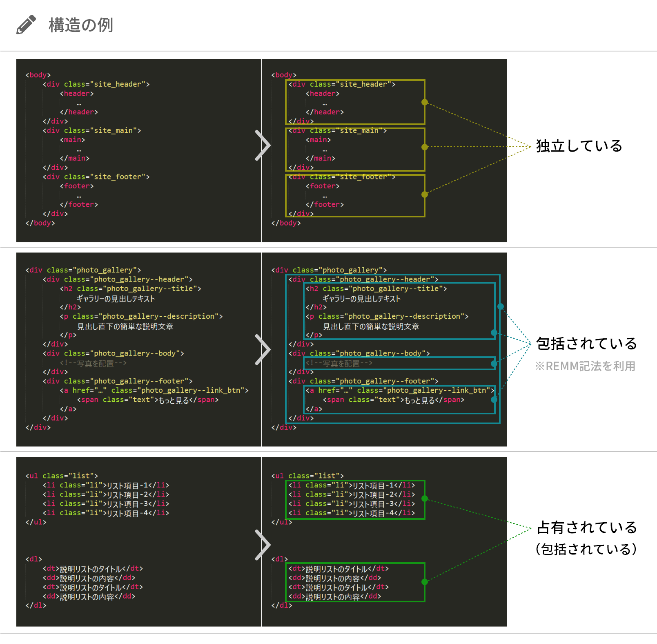Click the yellow connector dot on site_footer box

click(425, 195)
